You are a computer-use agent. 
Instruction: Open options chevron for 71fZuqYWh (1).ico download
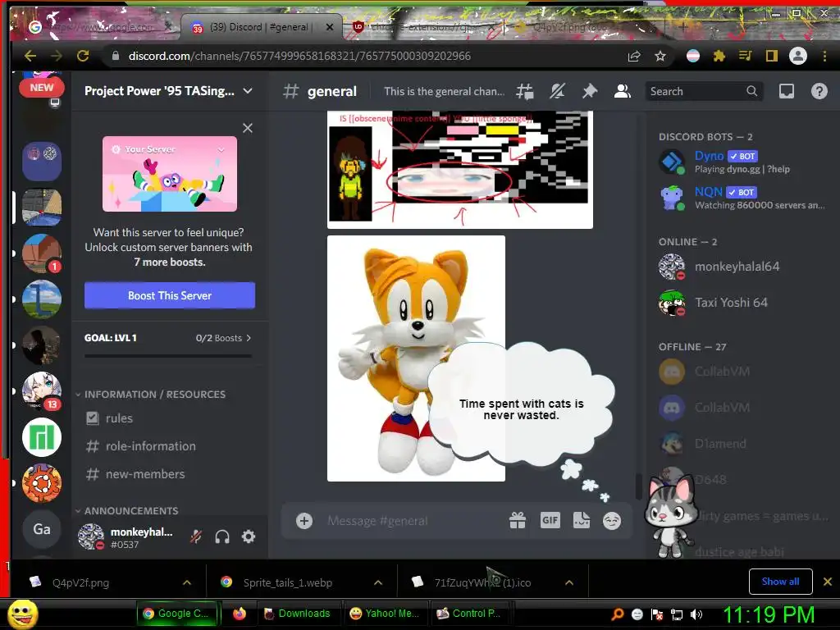[x=569, y=582]
